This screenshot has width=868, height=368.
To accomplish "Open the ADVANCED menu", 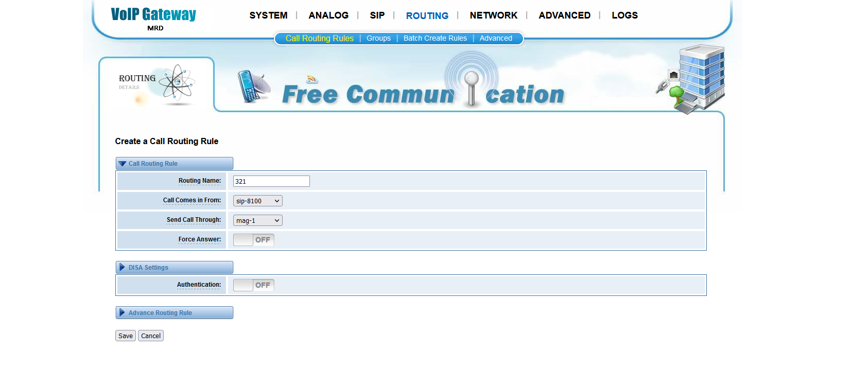I will coord(564,15).
